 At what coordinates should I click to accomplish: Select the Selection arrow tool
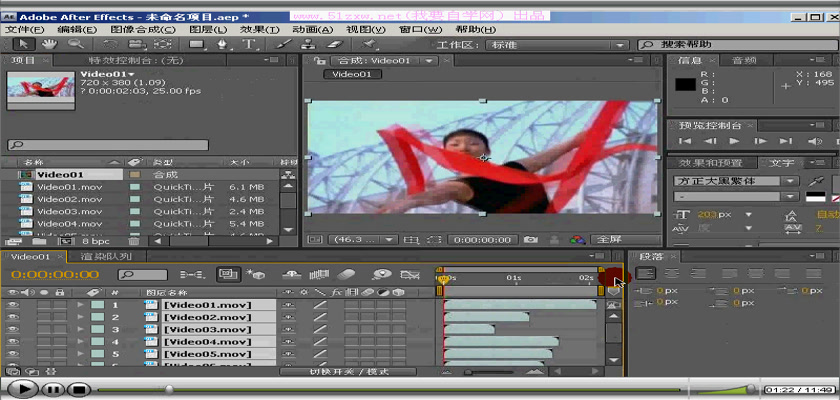(x=24, y=44)
